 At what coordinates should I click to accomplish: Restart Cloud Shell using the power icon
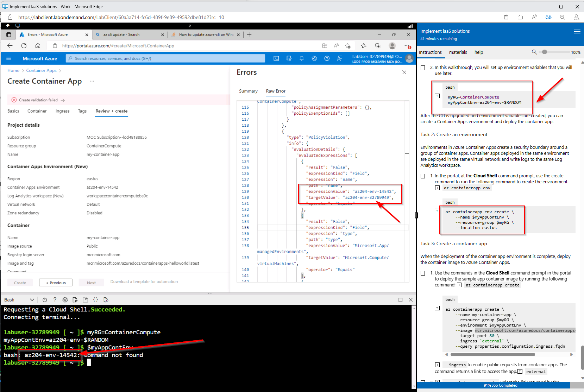[45, 299]
